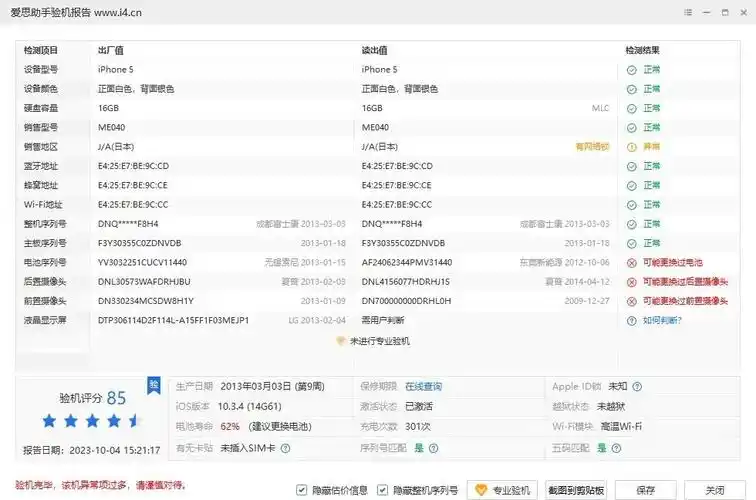This screenshot has width=756, height=500.
Task: Click the MLC label in 硬盘容量 row
Action: 600,108
